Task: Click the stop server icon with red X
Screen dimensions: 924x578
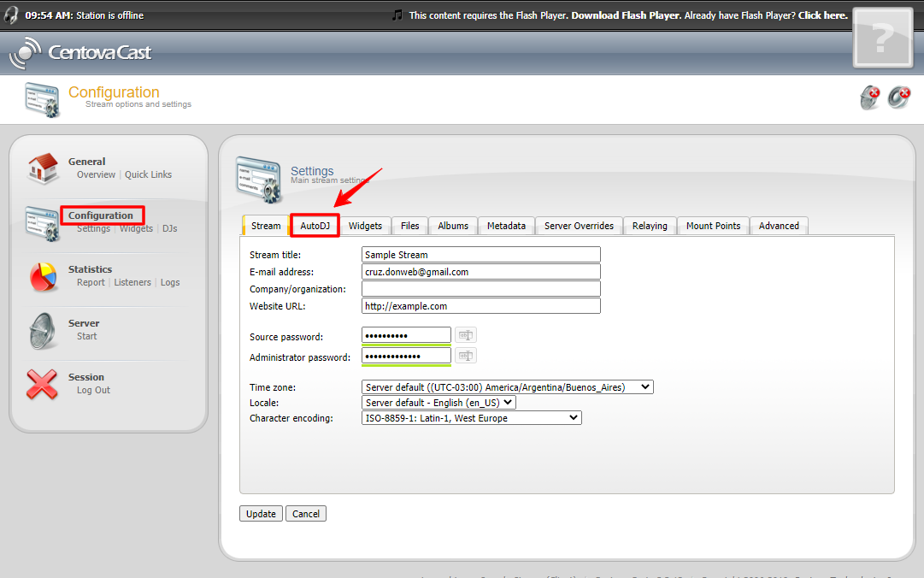Action: [870, 97]
